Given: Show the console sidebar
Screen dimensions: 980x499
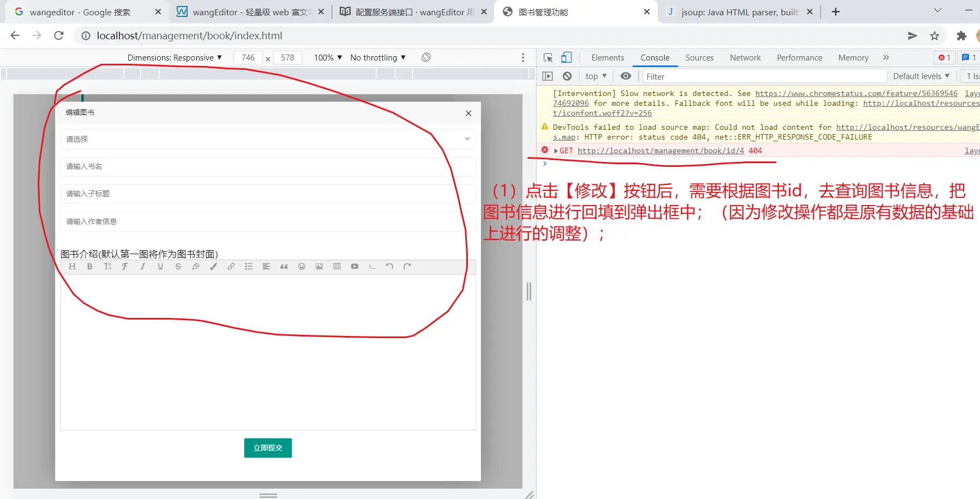Looking at the screenshot, I should click(548, 76).
